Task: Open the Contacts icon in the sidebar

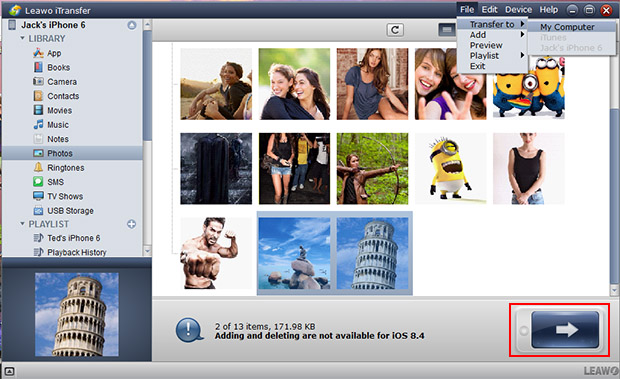Action: click(38, 96)
